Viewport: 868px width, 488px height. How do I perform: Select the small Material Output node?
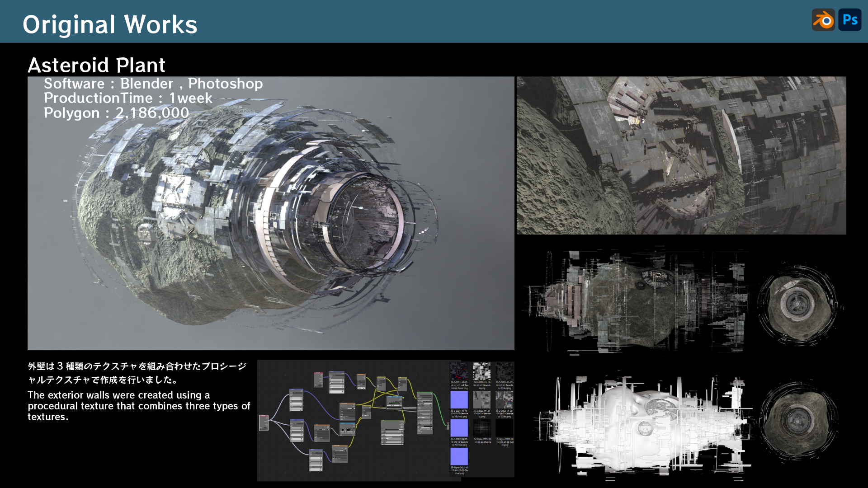tap(448, 426)
